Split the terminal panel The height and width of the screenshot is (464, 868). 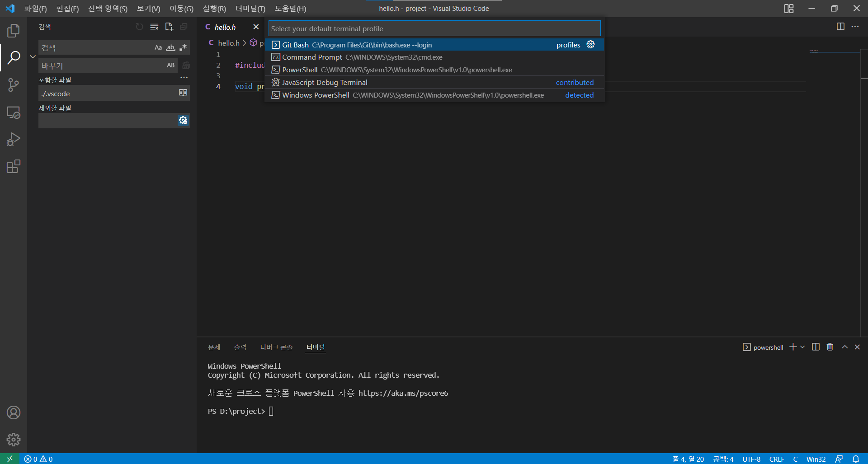(816, 347)
